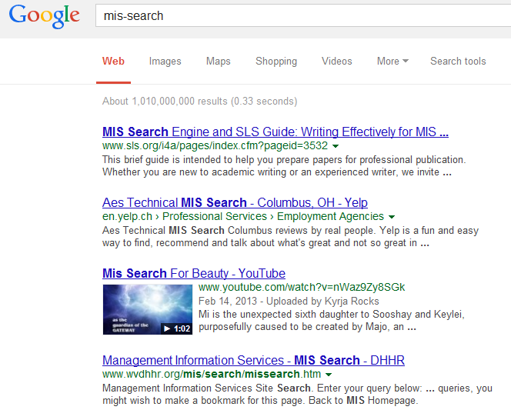Open Mis Search For Beauty YouTube link

tap(194, 273)
